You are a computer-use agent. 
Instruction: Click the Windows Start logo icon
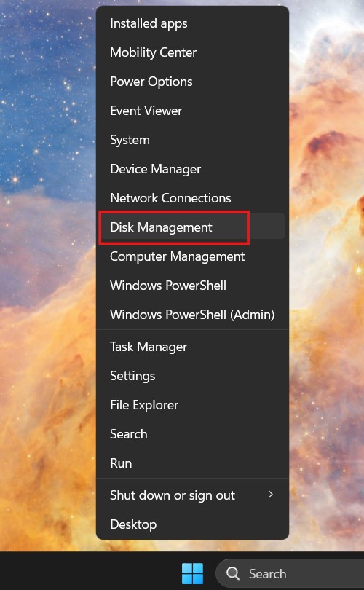[x=192, y=573]
